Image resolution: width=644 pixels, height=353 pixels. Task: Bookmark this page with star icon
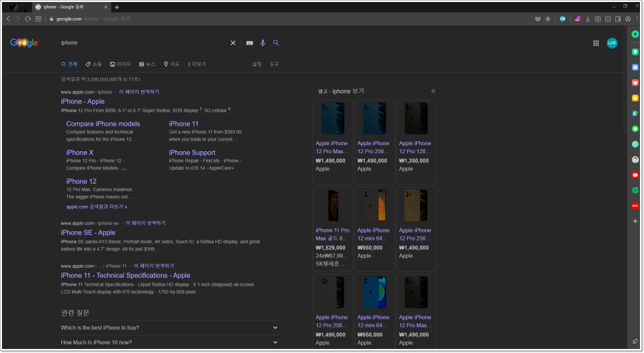548,19
